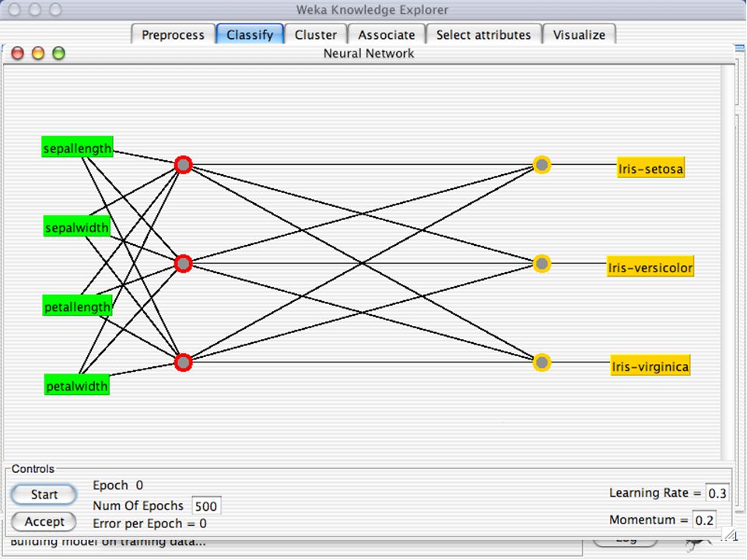
Task: Click the Epoch 0 counter text
Action: 117,485
